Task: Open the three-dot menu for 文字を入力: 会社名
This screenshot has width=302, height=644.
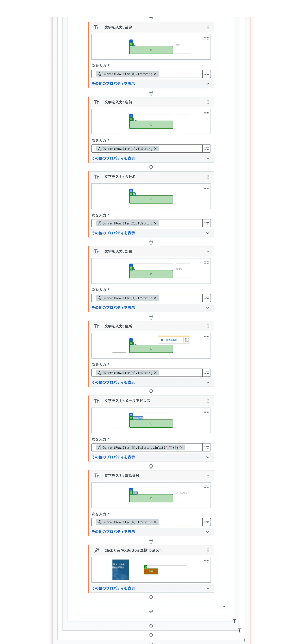Action: click(x=208, y=177)
